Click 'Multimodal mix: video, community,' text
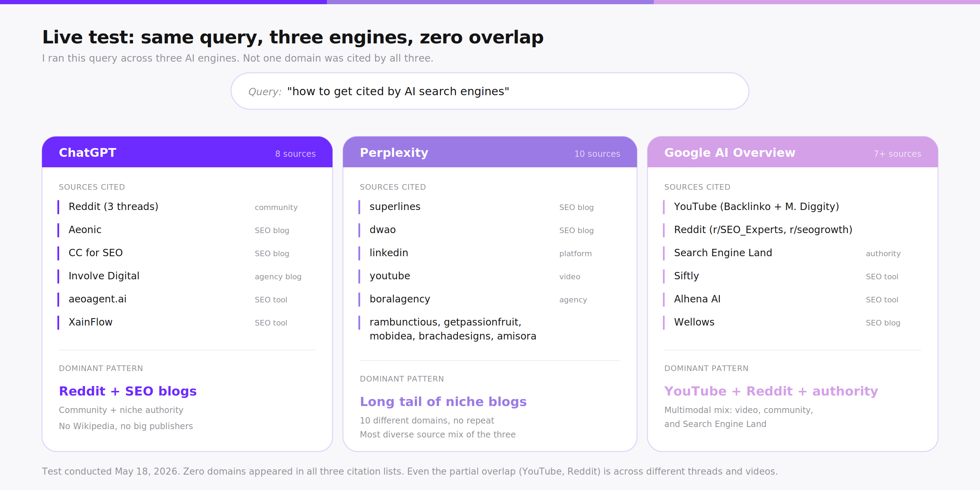This screenshot has height=490, width=980. coord(739,410)
